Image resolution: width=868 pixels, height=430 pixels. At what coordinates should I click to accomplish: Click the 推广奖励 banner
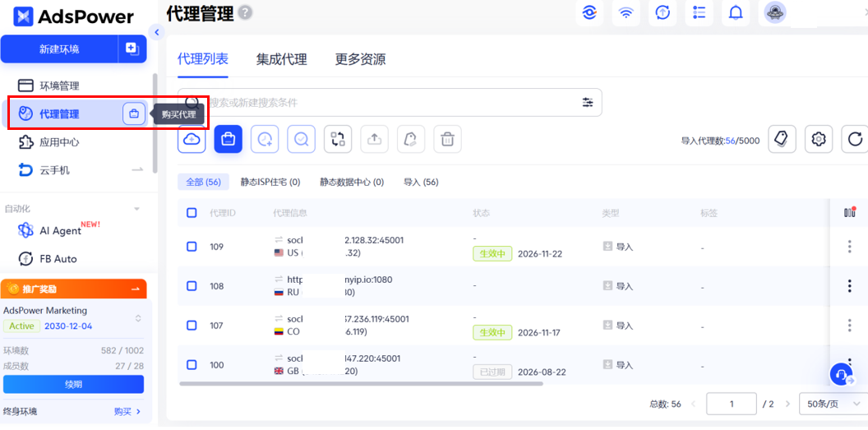(74, 289)
